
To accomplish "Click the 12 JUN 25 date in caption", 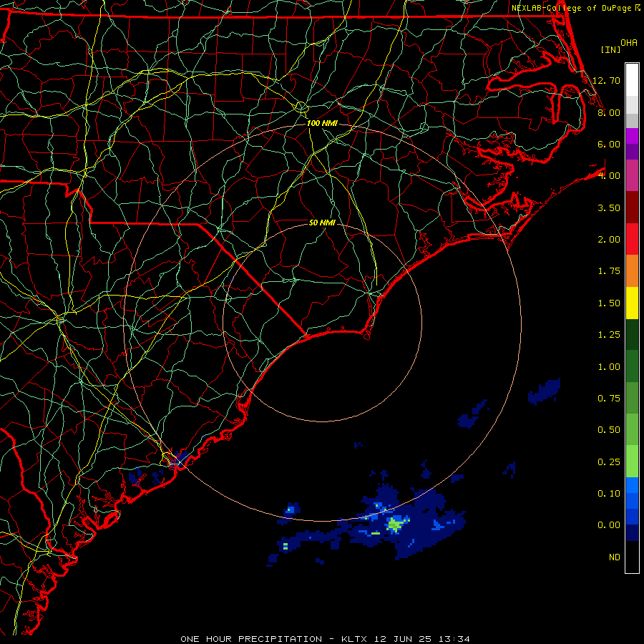I will [x=404, y=639].
